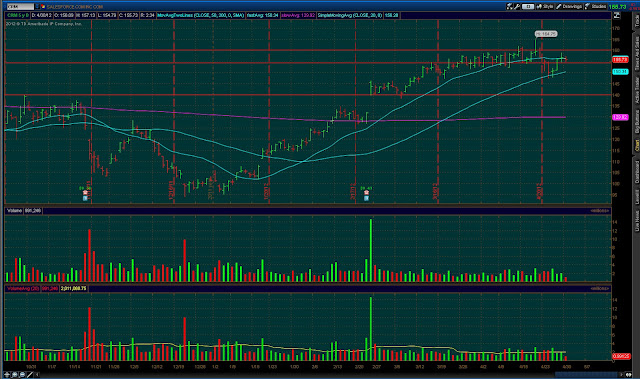Screen dimensions: 640x379
Task: Click the zoom out magnifier icon
Action: [x=22, y=374]
